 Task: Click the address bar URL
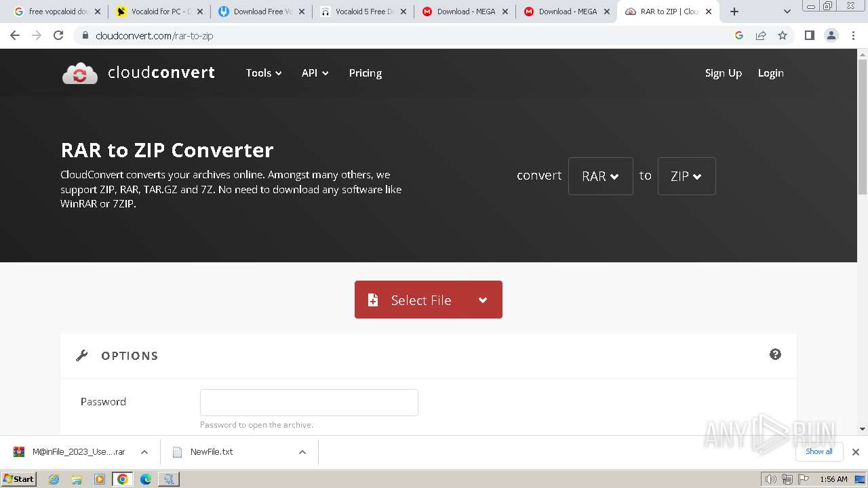(154, 36)
